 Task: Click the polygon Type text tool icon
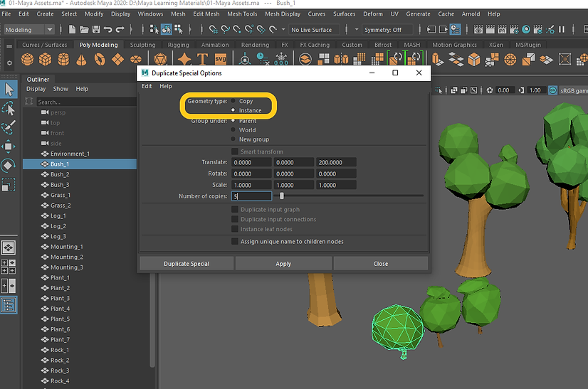(x=202, y=59)
